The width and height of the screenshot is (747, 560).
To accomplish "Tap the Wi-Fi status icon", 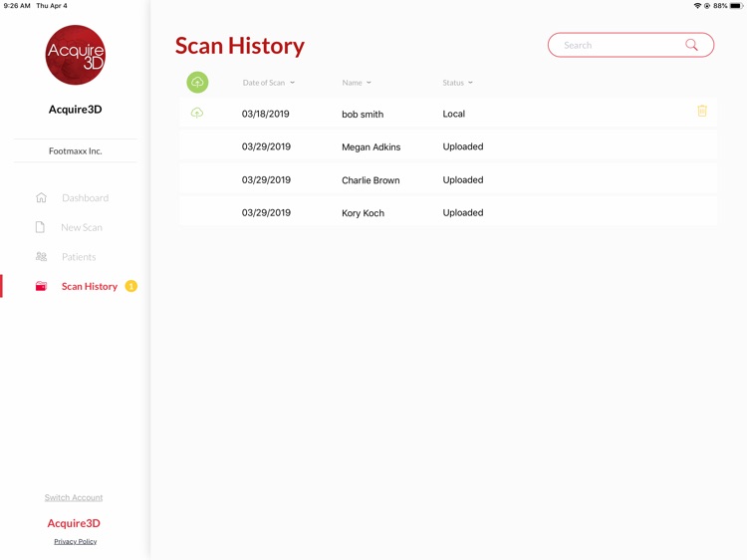I will (x=697, y=6).
